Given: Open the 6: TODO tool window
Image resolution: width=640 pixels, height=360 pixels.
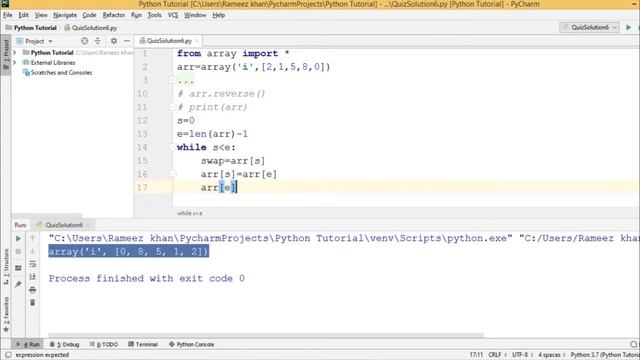Looking at the screenshot, I should [104, 344].
